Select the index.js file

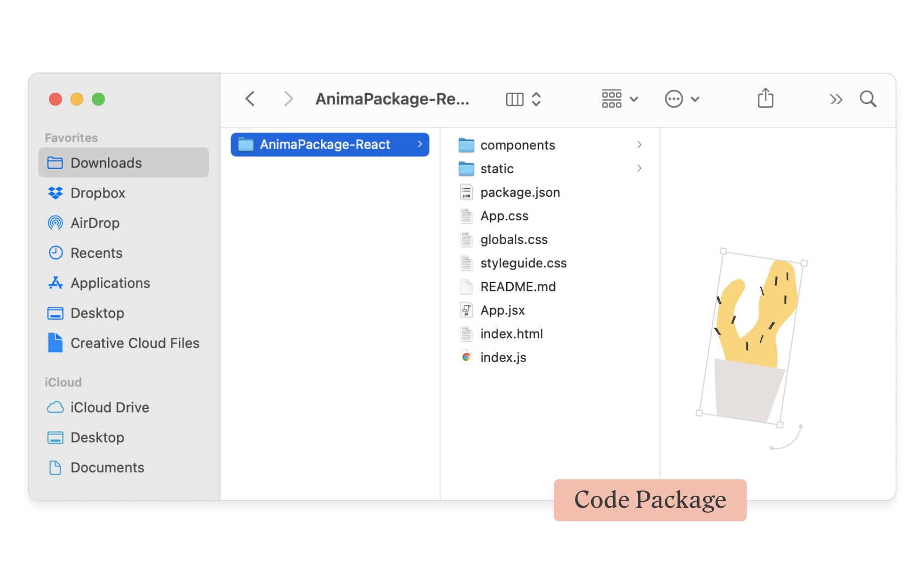(503, 357)
